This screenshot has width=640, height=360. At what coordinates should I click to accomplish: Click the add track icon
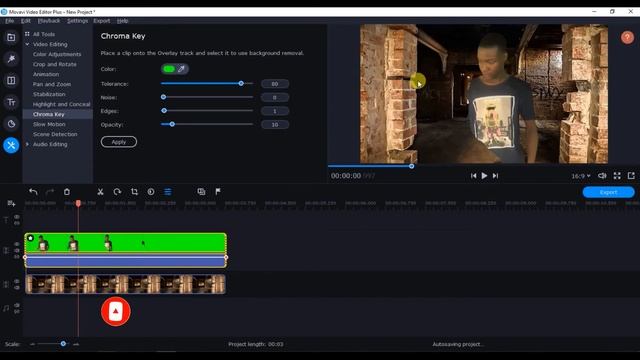point(11,203)
